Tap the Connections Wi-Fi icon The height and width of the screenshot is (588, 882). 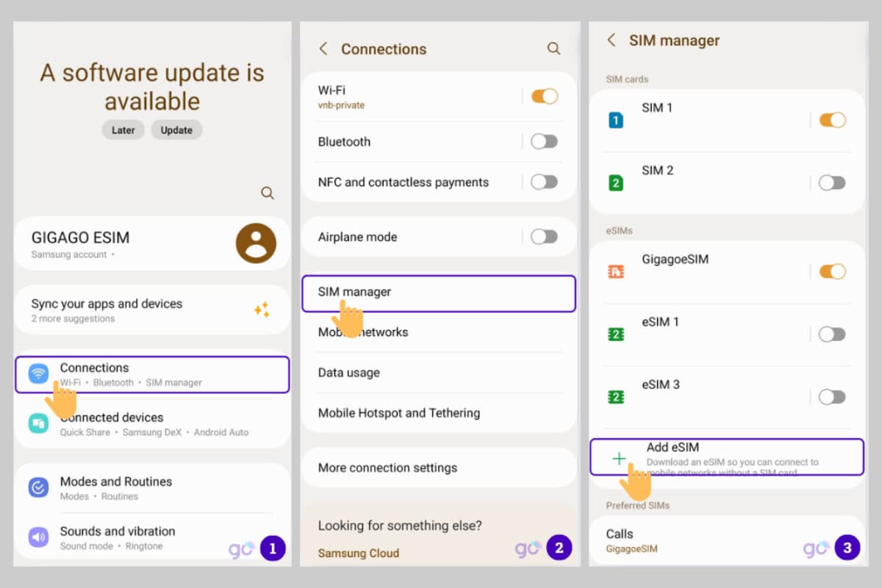[38, 374]
